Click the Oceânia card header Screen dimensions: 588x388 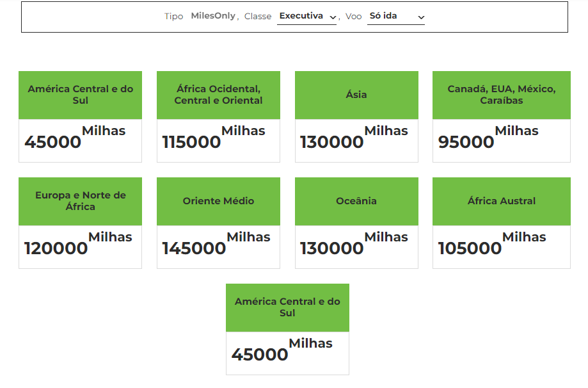tap(356, 201)
